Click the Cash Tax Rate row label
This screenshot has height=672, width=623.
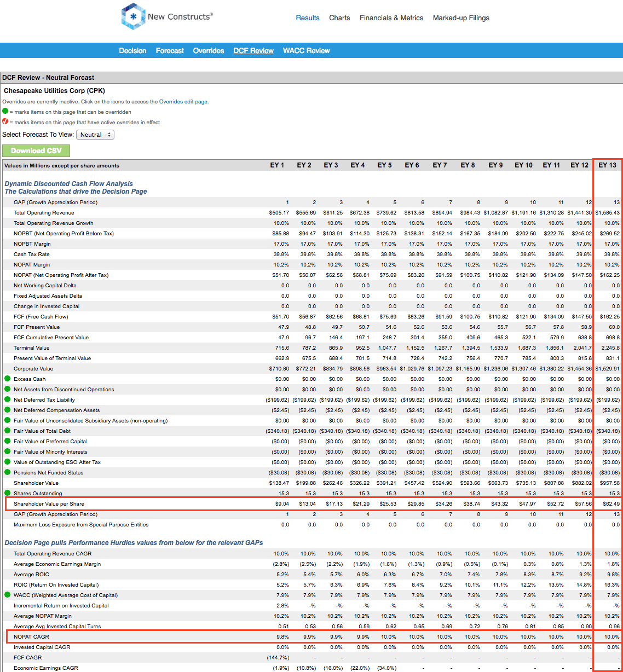coord(31,254)
